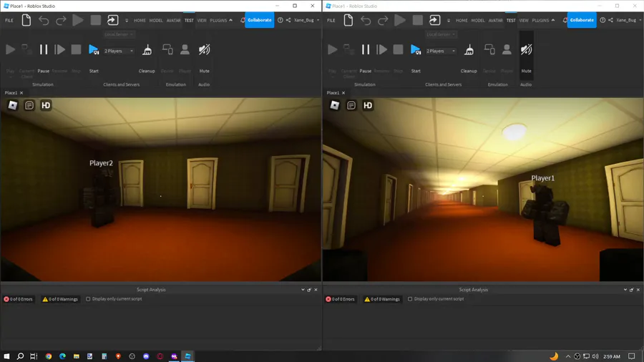644x362 pixels.
Task: Click the blue Start icon in left window
Action: (x=94, y=50)
